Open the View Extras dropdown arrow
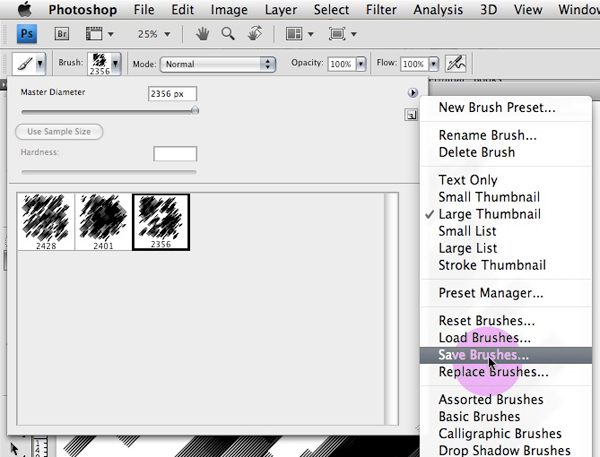Image resolution: width=600 pixels, height=457 pixels. 111,34
